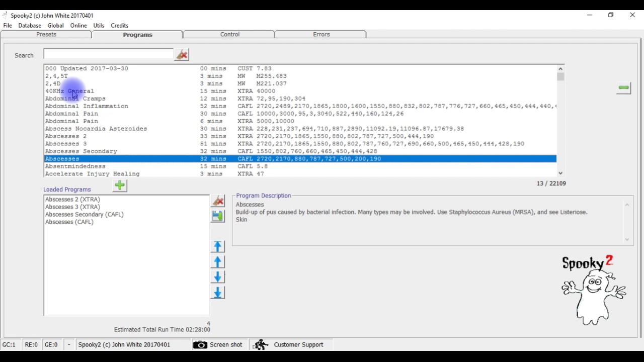Click the green plus to add the program
644x362 pixels.
(120, 186)
